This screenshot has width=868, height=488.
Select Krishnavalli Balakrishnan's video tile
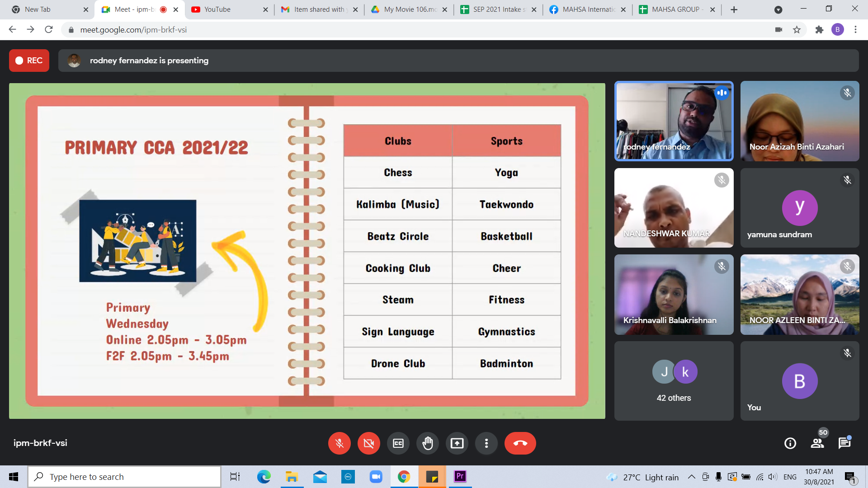tap(674, 295)
